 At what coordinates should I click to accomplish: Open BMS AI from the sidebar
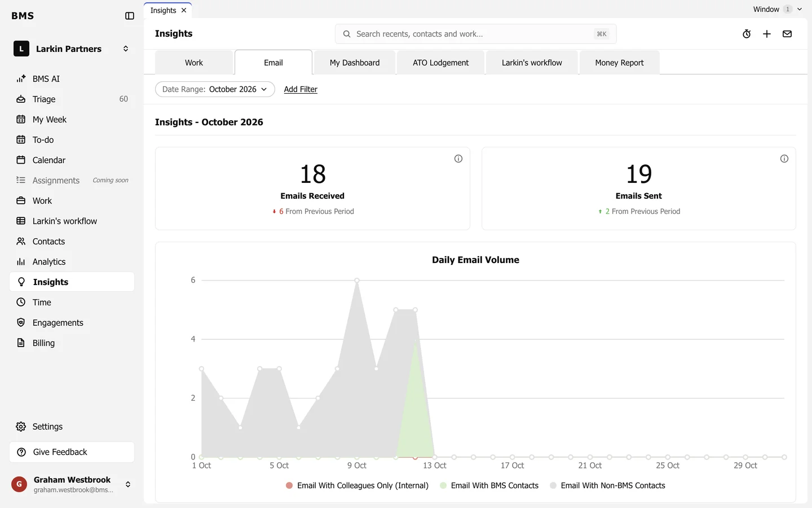72,79
